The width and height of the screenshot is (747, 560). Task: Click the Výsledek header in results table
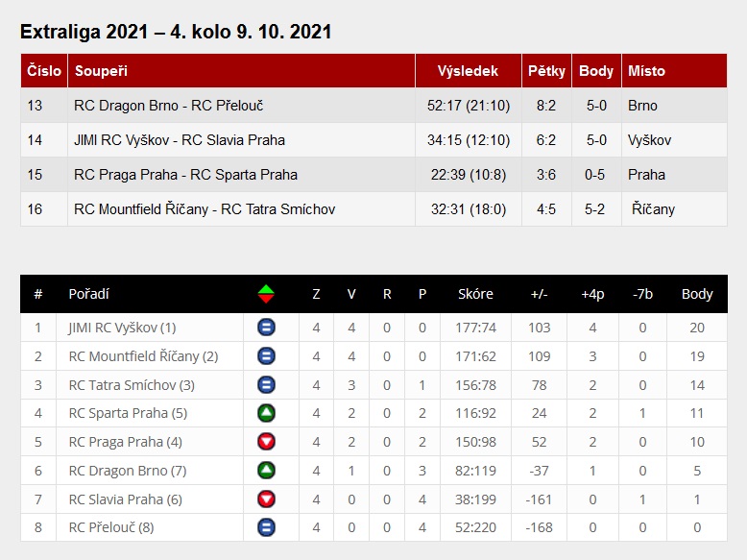pos(468,71)
